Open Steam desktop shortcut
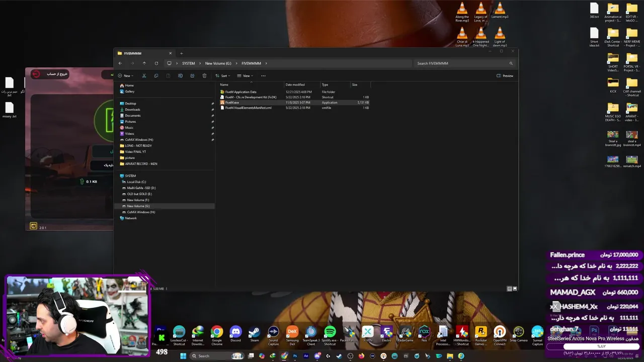This screenshot has width=644, height=362. [255, 334]
